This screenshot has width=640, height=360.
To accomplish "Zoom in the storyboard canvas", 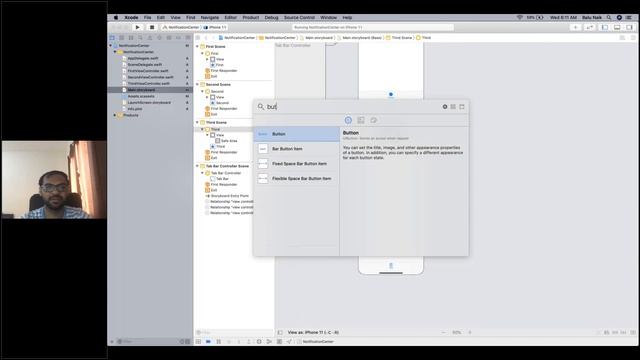I will pyautogui.click(x=470, y=332).
